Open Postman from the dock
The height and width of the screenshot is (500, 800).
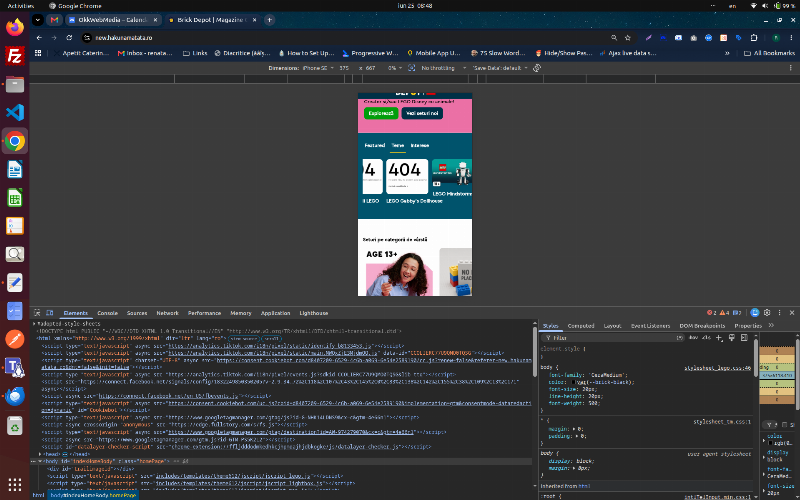pos(15,339)
